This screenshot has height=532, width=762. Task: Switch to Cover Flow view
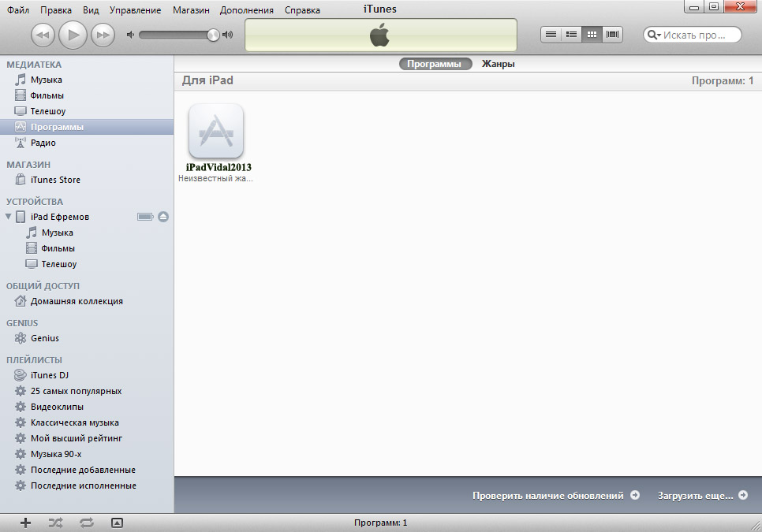pos(613,35)
